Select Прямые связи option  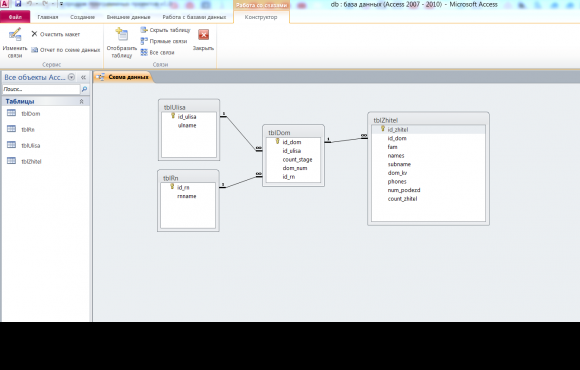pyautogui.click(x=164, y=41)
